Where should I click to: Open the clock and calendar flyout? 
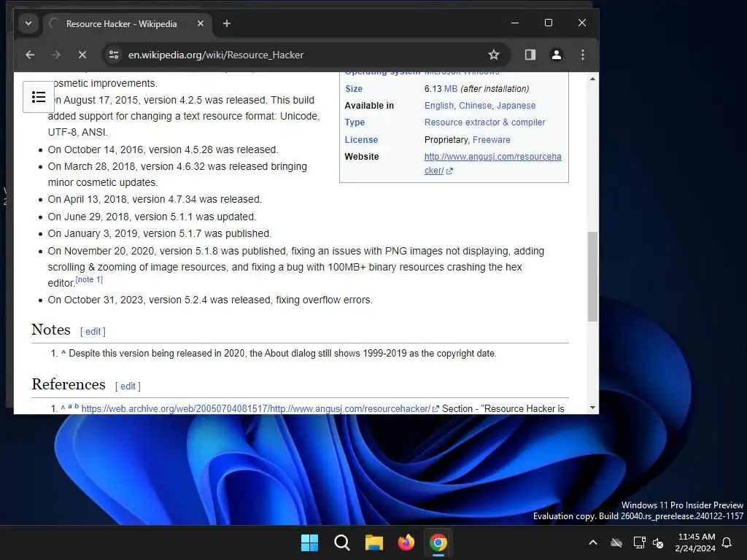tap(695, 542)
